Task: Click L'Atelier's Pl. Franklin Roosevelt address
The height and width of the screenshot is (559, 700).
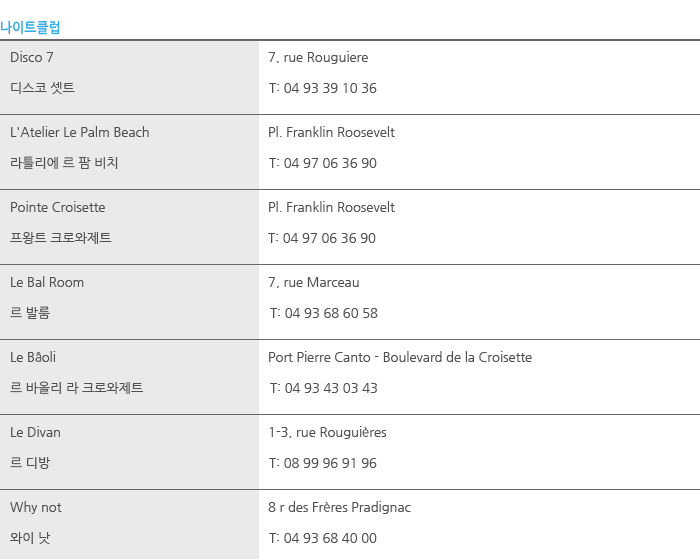Action: pyautogui.click(x=331, y=133)
